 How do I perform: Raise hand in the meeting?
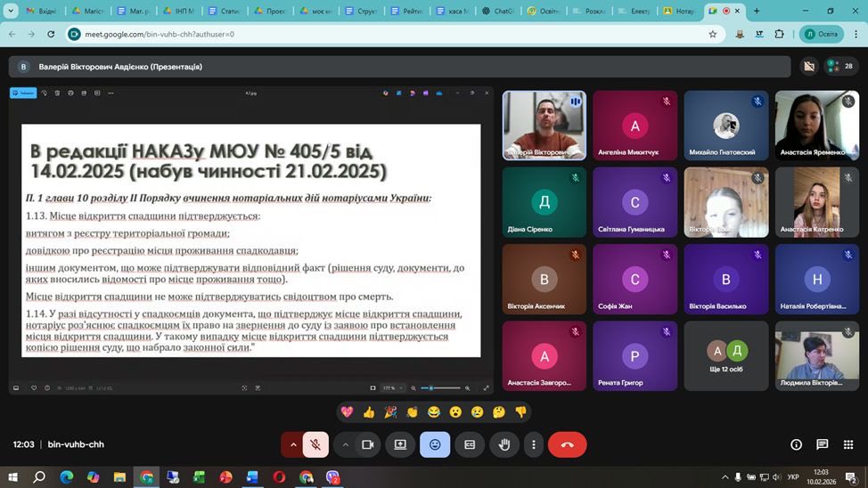point(504,444)
